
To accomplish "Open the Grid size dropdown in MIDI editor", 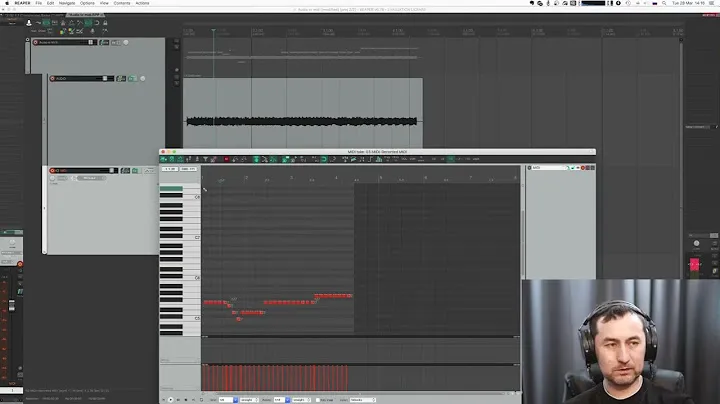I will pos(226,399).
